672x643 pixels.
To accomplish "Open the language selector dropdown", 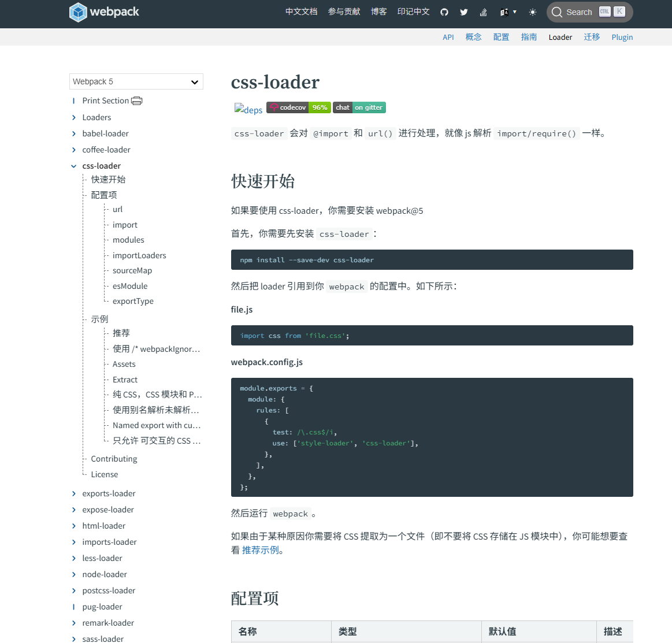I will click(x=508, y=12).
